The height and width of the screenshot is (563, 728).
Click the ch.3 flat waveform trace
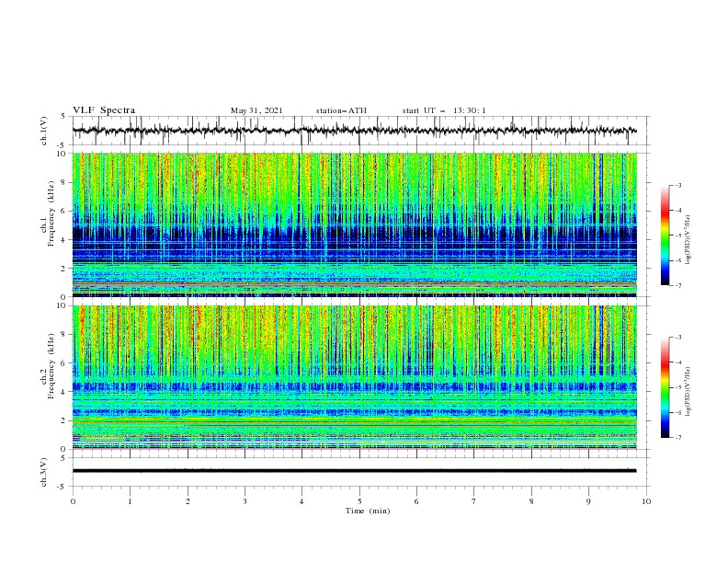click(355, 471)
